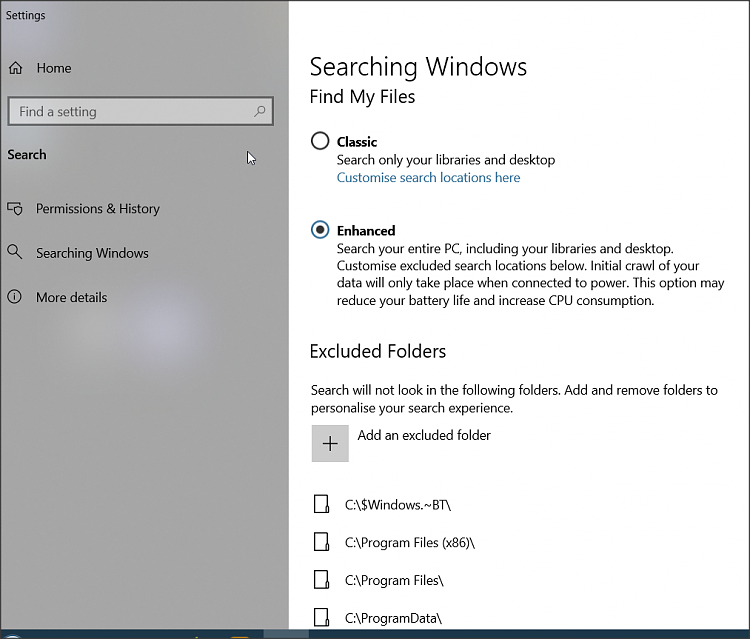Screen dimensions: 750x639
Task: Click the Searching Windows page title
Action: 418,66
